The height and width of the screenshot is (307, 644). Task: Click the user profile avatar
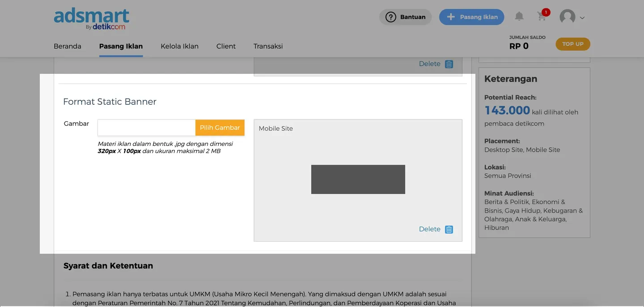click(x=568, y=17)
